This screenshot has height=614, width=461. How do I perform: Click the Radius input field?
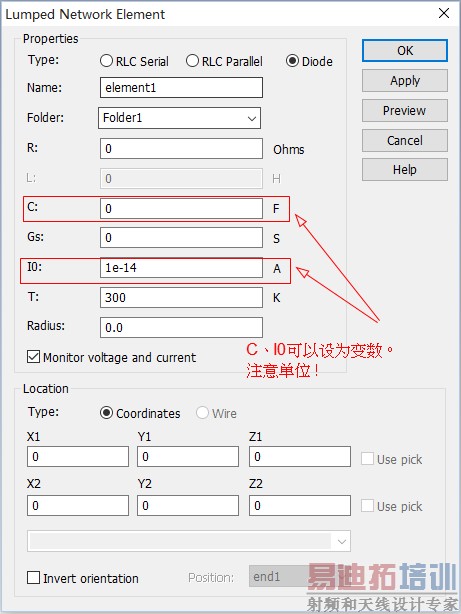point(181,327)
